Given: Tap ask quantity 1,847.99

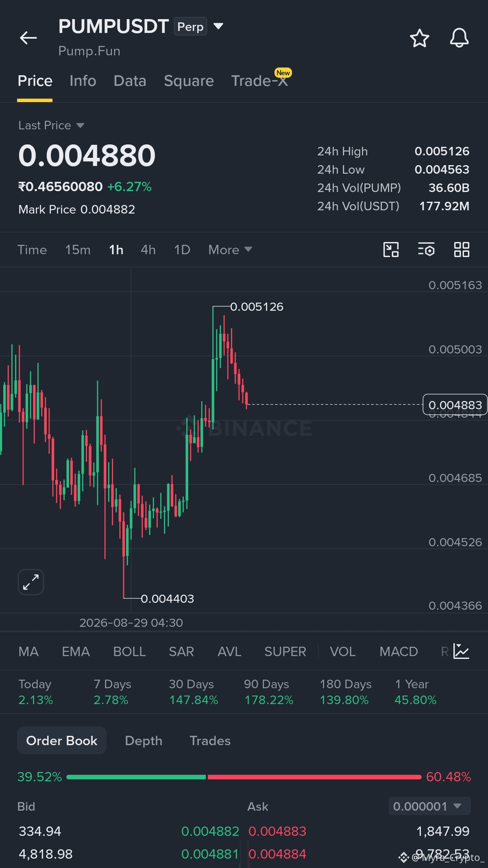Looking at the screenshot, I should [443, 831].
